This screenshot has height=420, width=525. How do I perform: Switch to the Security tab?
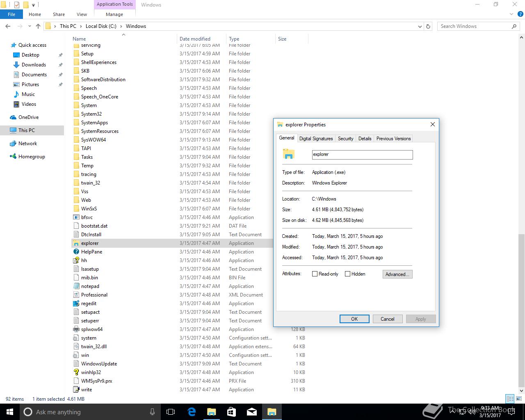(346, 139)
